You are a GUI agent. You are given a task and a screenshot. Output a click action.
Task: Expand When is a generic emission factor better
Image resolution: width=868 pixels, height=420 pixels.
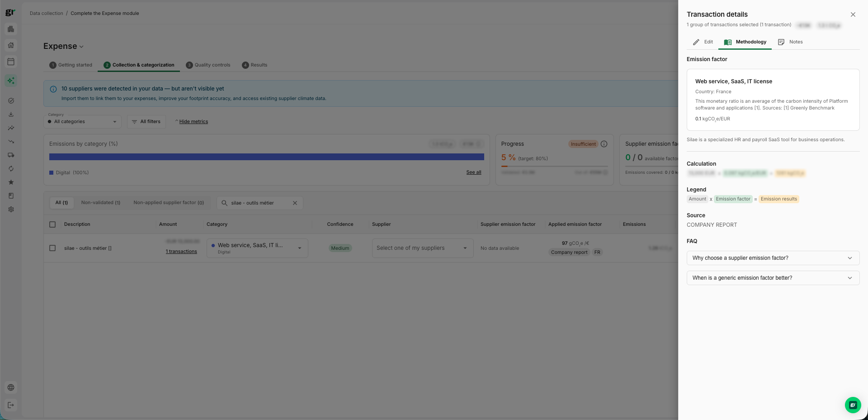773,278
